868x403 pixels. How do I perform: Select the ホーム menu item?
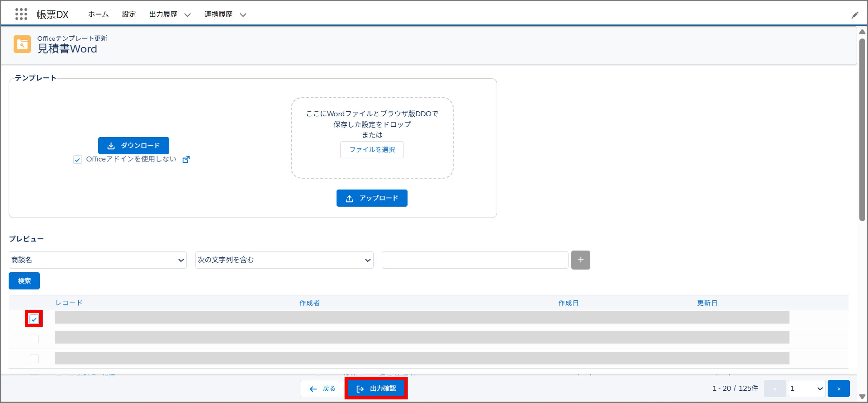click(x=98, y=14)
